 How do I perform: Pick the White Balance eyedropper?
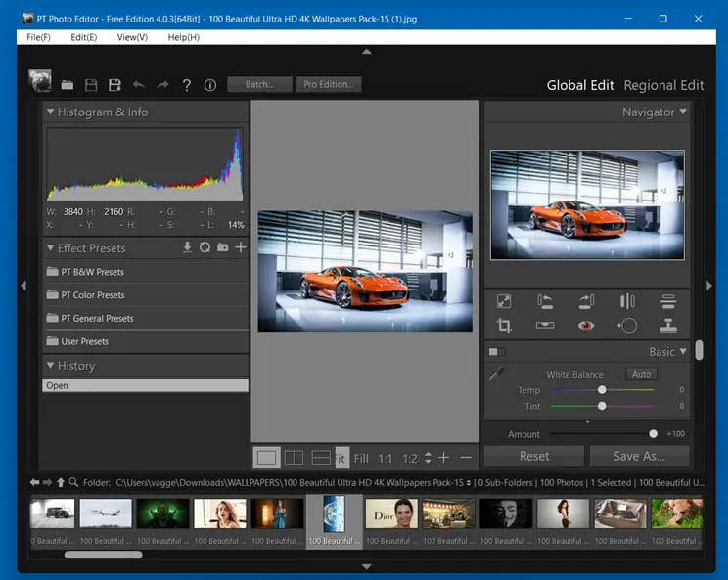pyautogui.click(x=497, y=374)
